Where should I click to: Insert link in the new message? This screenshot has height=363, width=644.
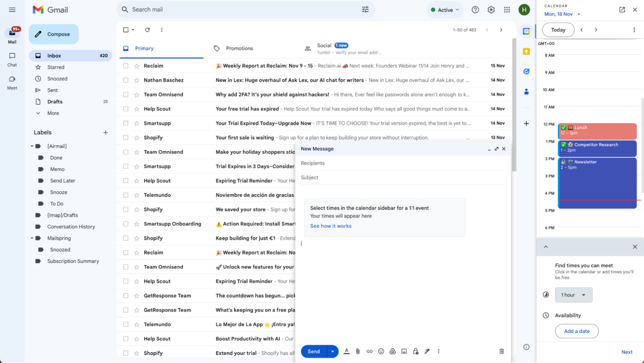369,351
